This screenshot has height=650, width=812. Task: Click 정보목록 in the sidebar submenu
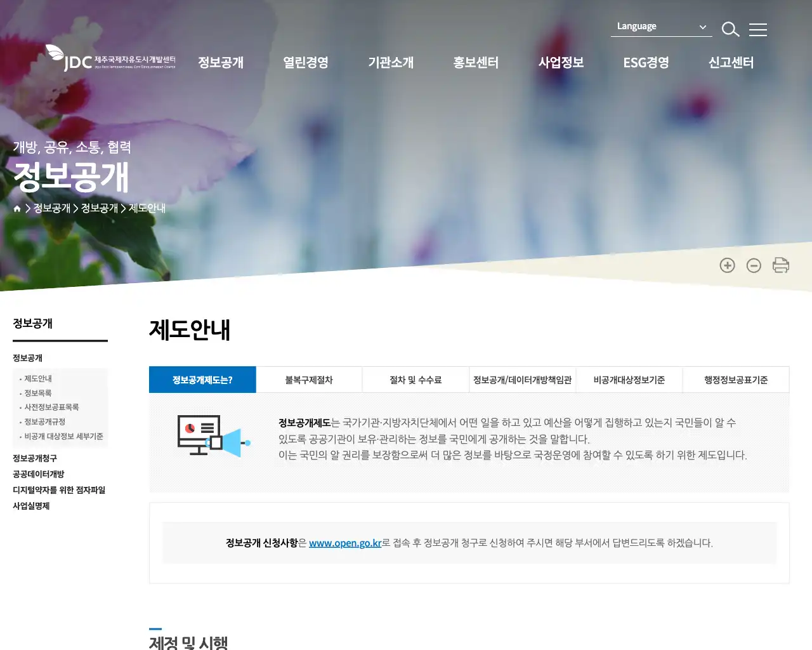(x=38, y=393)
